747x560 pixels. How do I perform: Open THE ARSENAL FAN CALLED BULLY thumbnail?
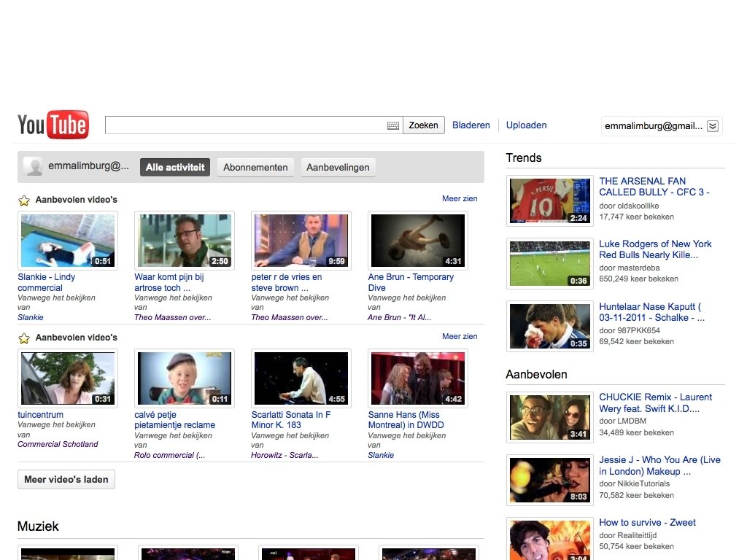pyautogui.click(x=550, y=201)
